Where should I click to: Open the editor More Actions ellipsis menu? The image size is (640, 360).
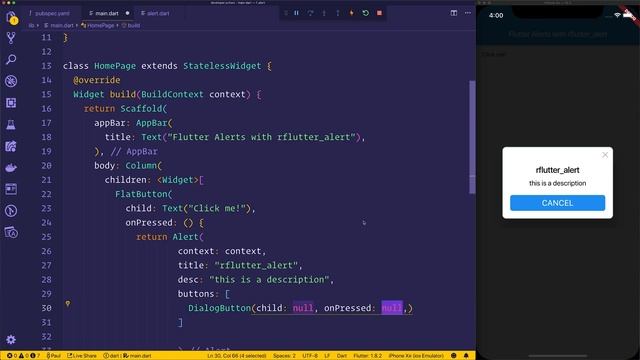[468, 13]
